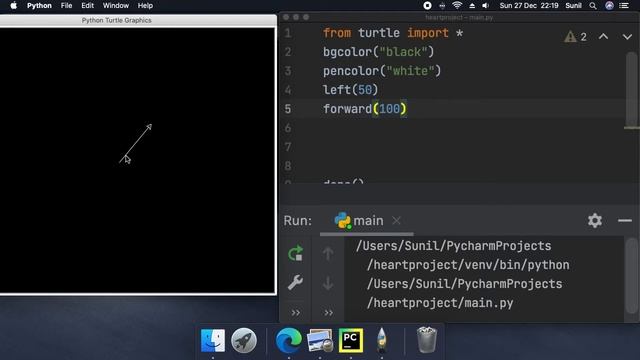This screenshot has width=640, height=360.
Task: Open Run panel gear settings
Action: (x=595, y=220)
